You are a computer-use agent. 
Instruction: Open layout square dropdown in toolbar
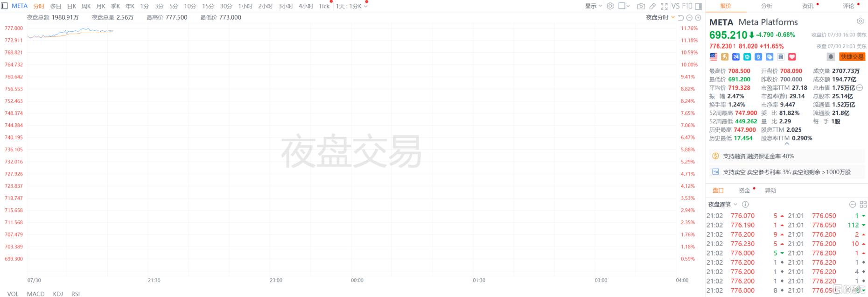point(624,6)
